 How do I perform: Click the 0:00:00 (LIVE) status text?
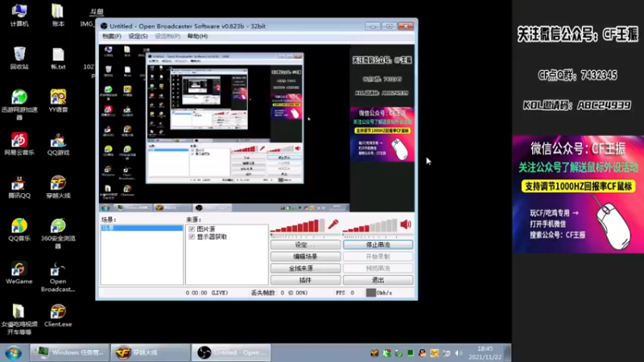pos(207,293)
